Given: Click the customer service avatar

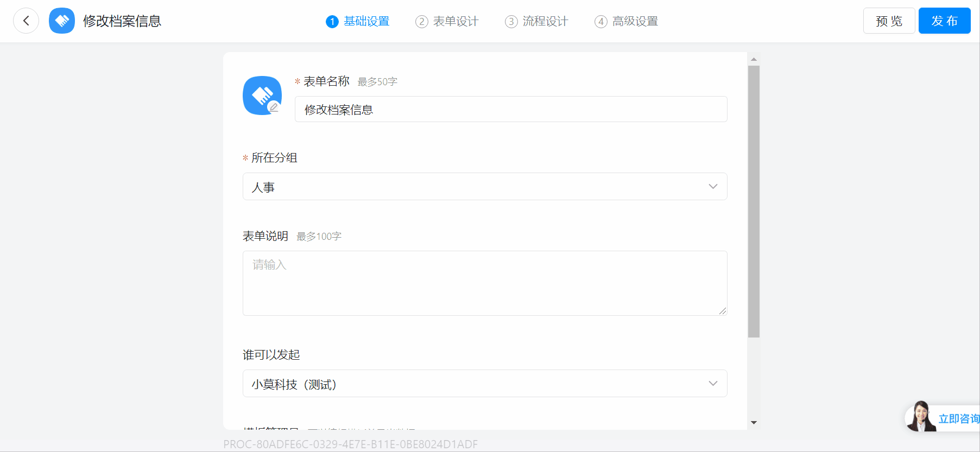Looking at the screenshot, I should [x=920, y=417].
